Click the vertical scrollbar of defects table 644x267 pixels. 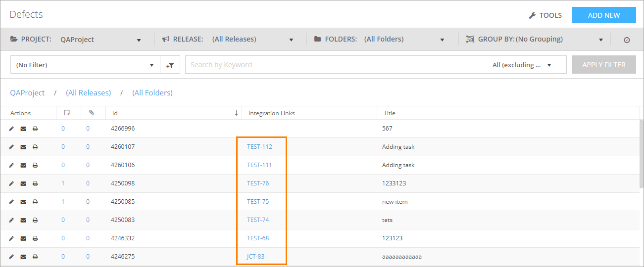coord(641,153)
